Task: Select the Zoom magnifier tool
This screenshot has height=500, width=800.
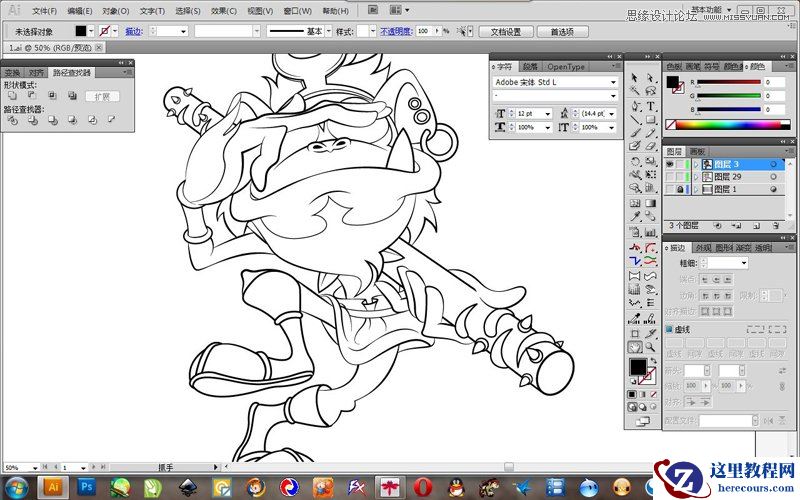Action: 650,347
